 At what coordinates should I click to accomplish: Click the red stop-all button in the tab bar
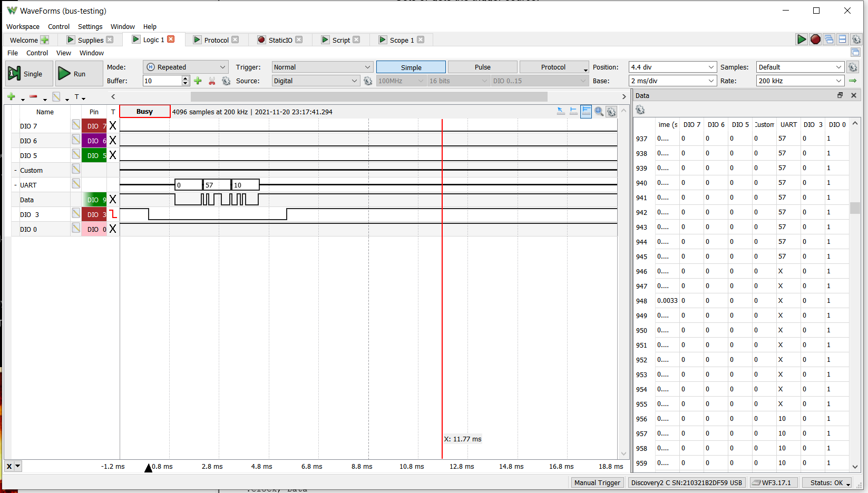[x=815, y=40]
